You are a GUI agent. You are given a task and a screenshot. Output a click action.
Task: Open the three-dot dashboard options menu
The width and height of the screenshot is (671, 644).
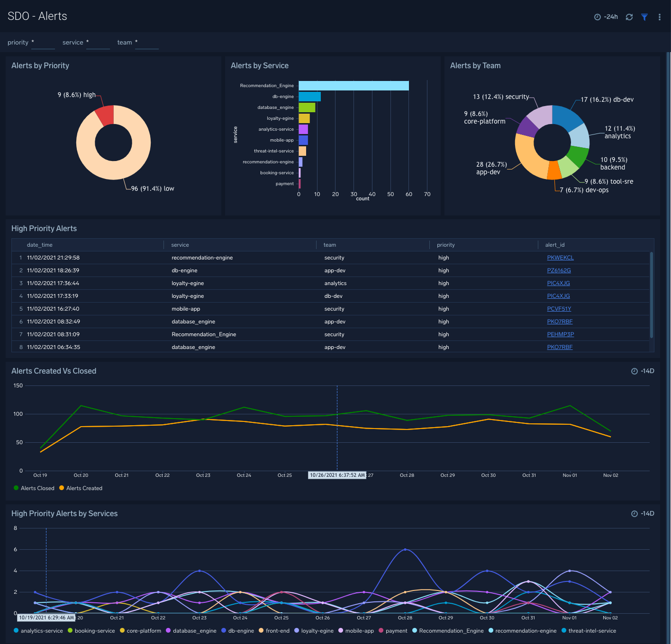tap(659, 17)
